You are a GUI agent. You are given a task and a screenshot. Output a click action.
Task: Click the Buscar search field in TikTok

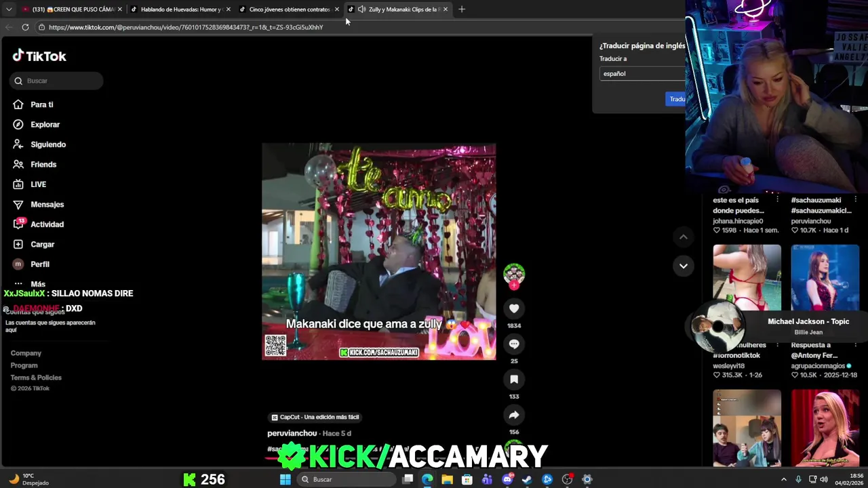[x=56, y=81]
